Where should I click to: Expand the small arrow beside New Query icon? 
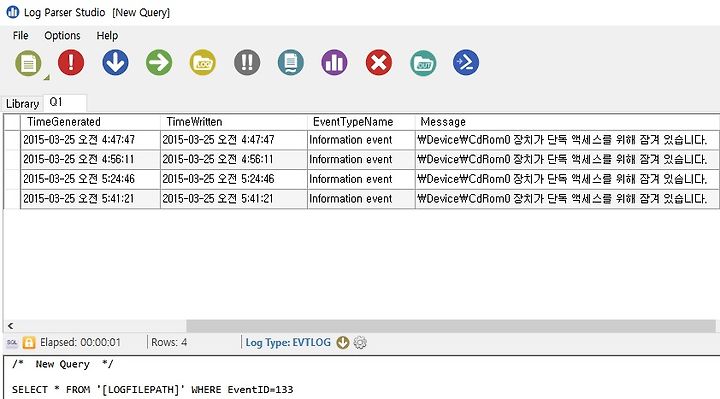point(46,78)
